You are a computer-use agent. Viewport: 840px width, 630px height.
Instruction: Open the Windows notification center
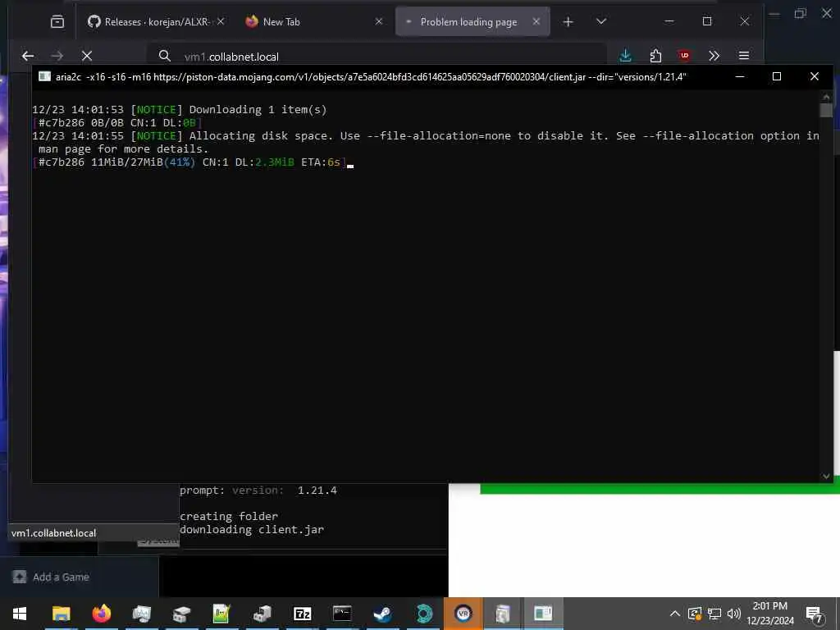(x=815, y=614)
